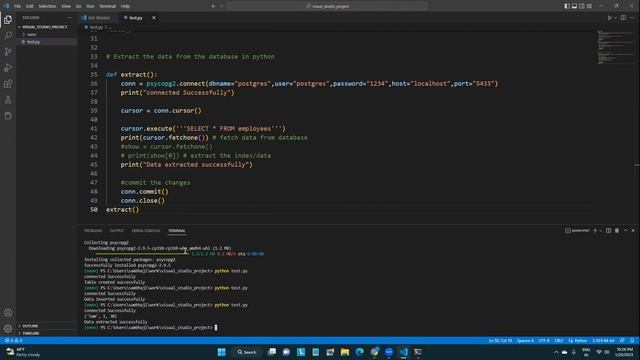Open the File menu
Viewport: 640px width, 360px height.
point(17,6)
